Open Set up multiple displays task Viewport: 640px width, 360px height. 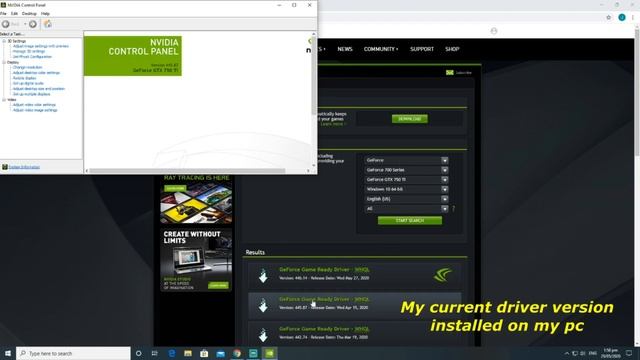click(x=31, y=94)
